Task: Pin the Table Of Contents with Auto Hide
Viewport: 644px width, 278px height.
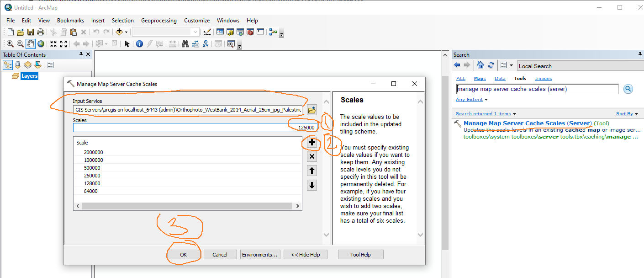Action: [81, 54]
